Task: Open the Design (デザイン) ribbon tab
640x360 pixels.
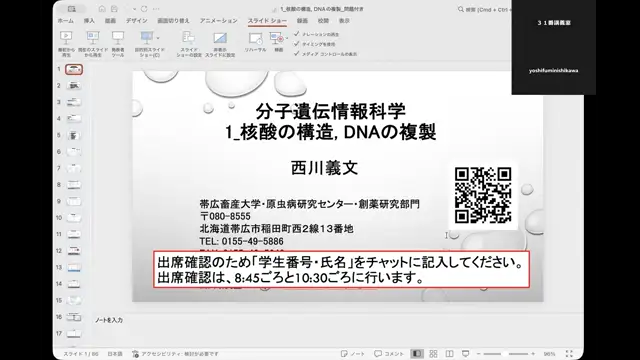Action: [137, 21]
